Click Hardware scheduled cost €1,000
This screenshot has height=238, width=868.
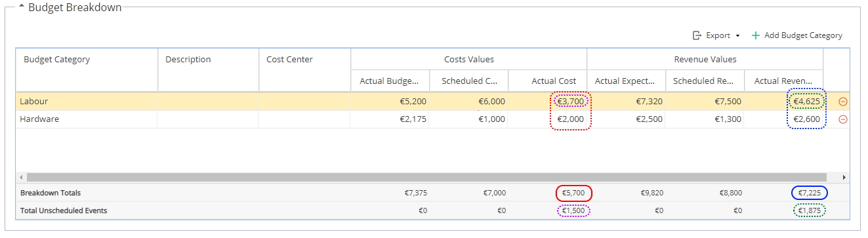(x=491, y=119)
